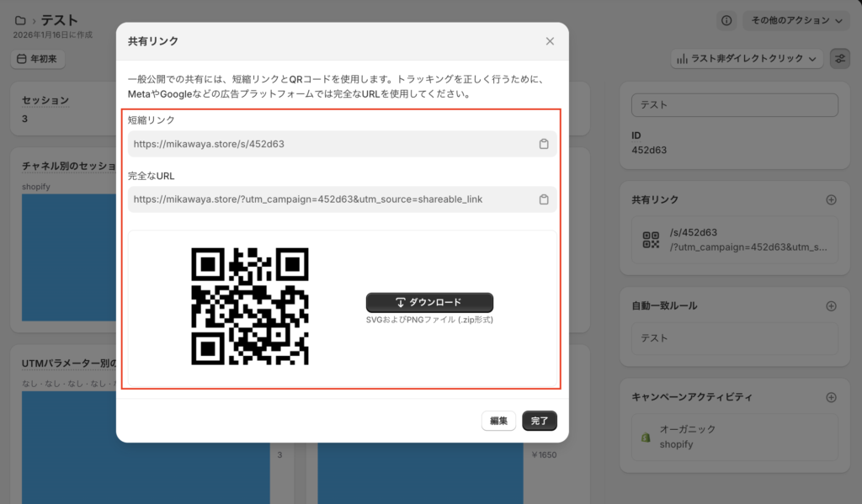The height and width of the screenshot is (504, 862).
Task: Open the 年初来 date range picker
Action: (39, 59)
